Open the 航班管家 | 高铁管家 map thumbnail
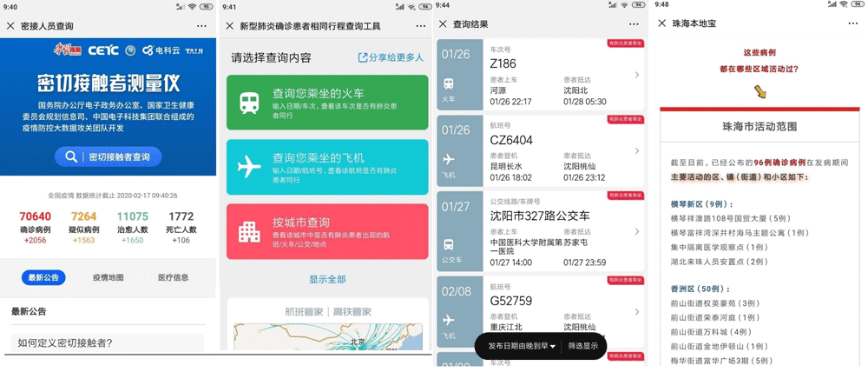The image size is (868, 372). (x=328, y=335)
